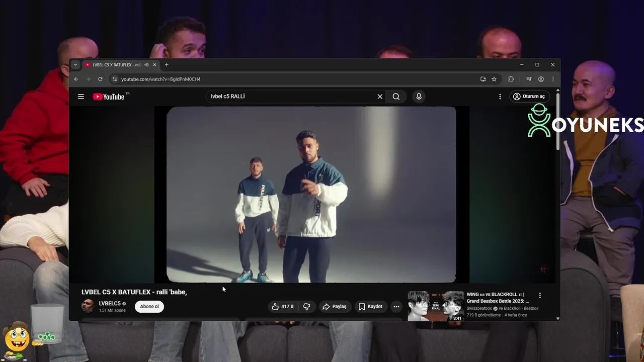Viewport: 644px width, 362px height.
Task: Go forward with the browser arrow
Action: tap(88, 79)
